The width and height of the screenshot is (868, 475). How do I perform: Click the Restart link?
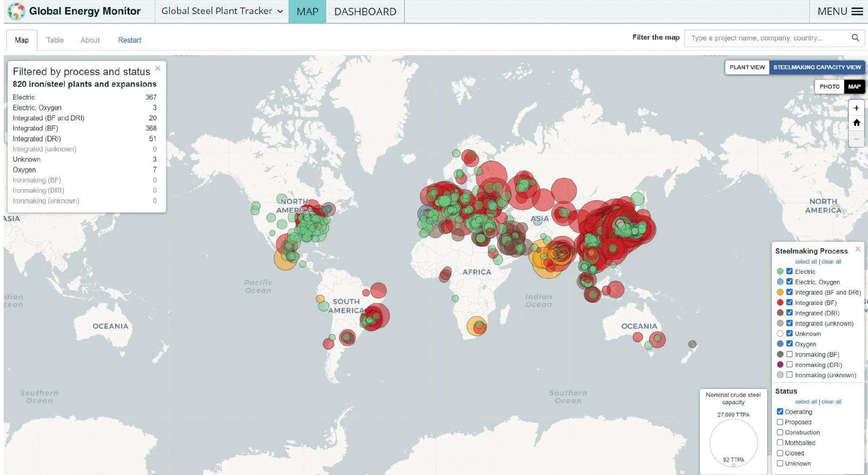pyautogui.click(x=130, y=40)
